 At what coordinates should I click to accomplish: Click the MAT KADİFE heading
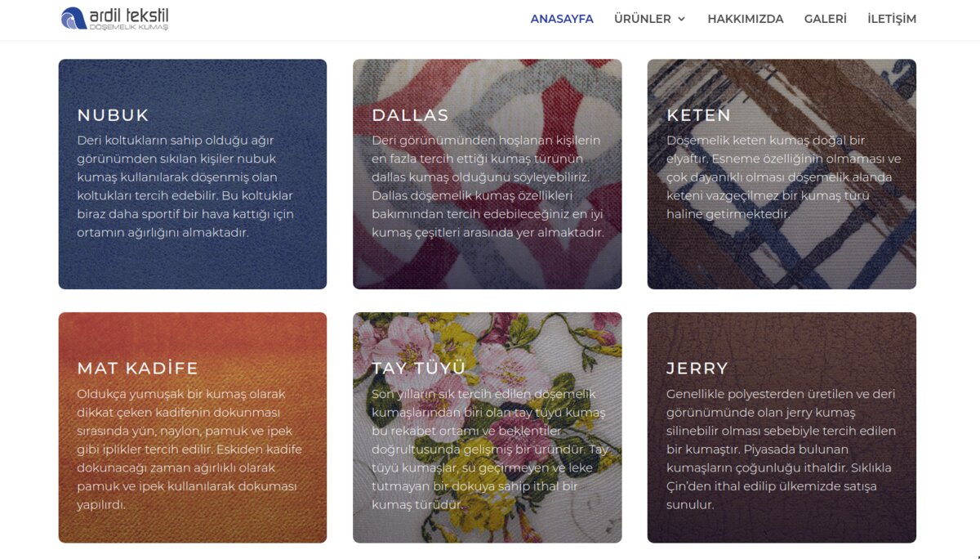[x=137, y=369]
